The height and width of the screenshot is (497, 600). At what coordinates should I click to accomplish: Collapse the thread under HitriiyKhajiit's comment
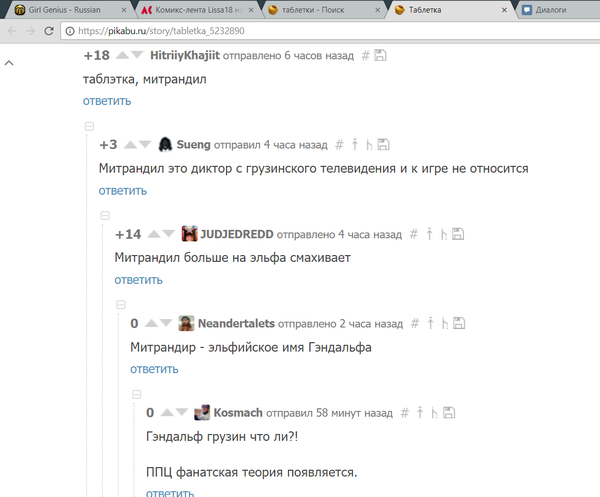click(x=89, y=126)
